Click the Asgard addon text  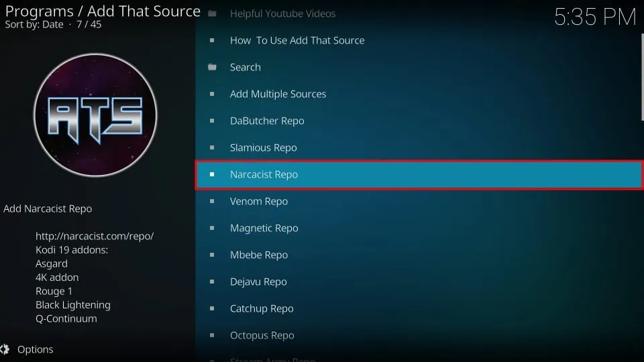52,264
